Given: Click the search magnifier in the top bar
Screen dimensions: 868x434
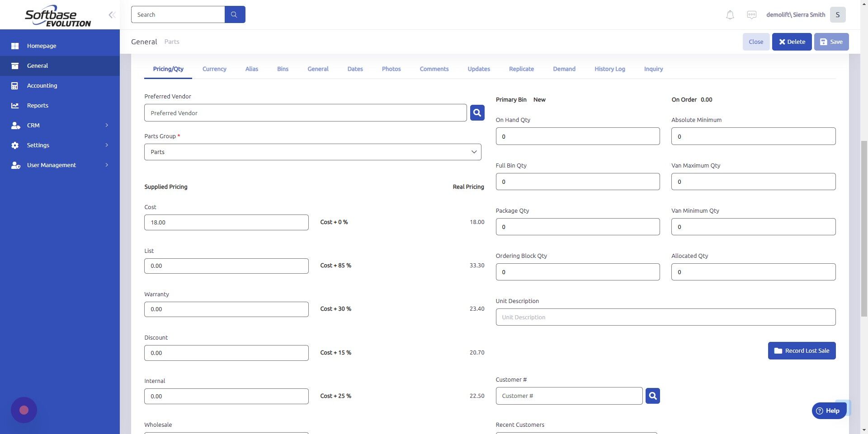Looking at the screenshot, I should tap(234, 14).
